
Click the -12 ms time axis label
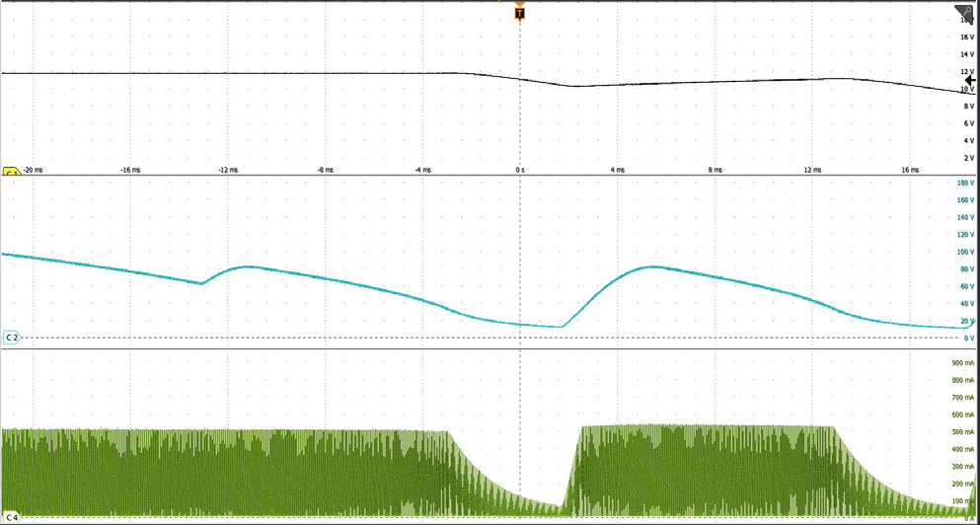click(x=228, y=170)
